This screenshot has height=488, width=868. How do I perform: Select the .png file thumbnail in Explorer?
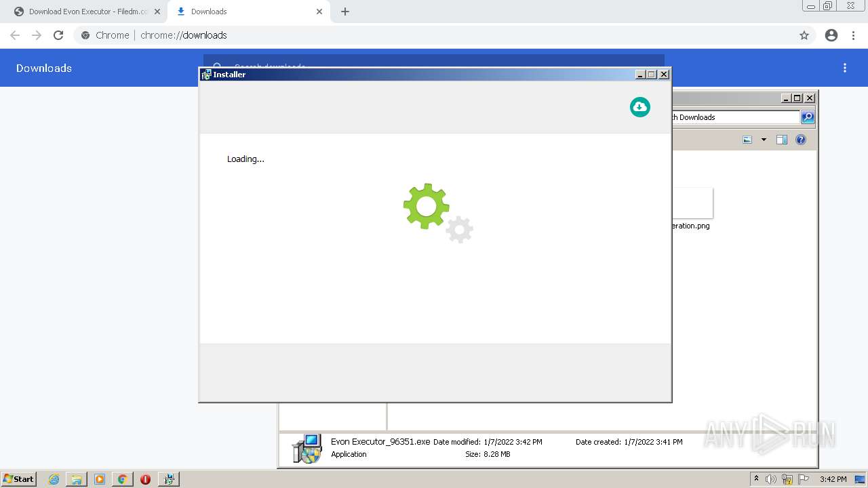(692, 203)
